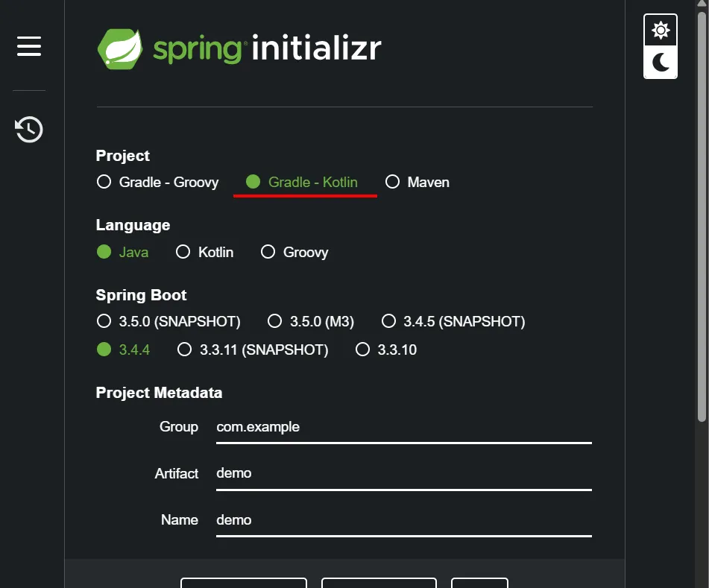Click into the Artifact input field
This screenshot has width=709, height=588.
(x=404, y=474)
